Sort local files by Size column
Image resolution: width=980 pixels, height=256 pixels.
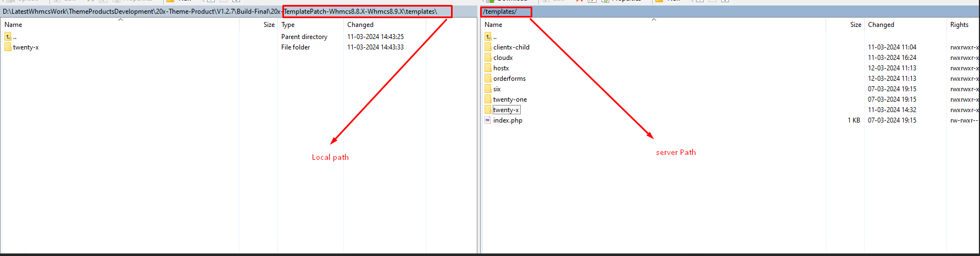(269, 25)
